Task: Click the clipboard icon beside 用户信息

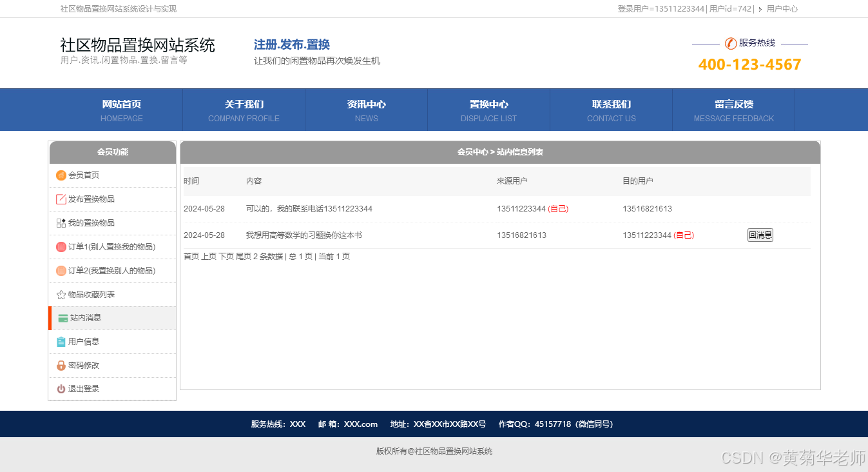Action: [61, 342]
